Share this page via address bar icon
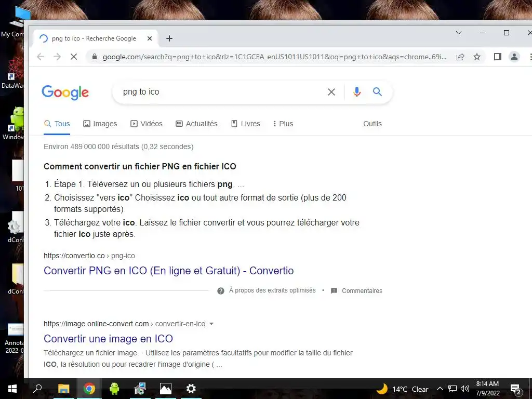Screen dimensions: 532x399 click(460, 57)
